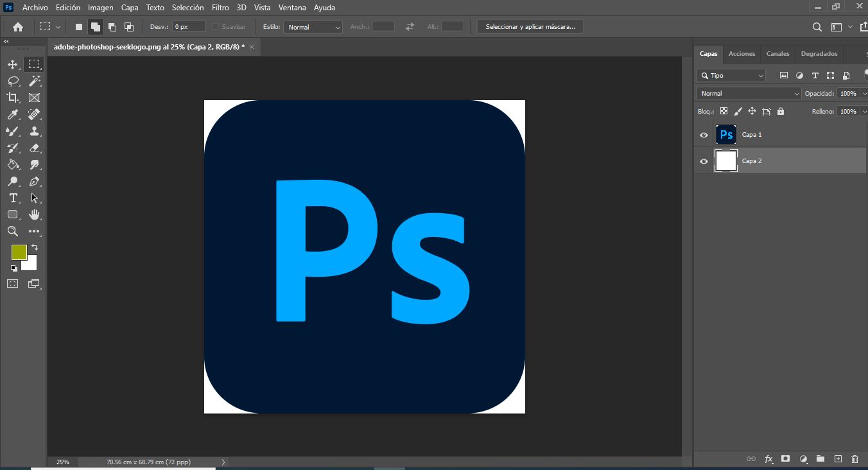Select the Capa 2 layer thumbnail
The height and width of the screenshot is (470, 868).
pos(726,161)
